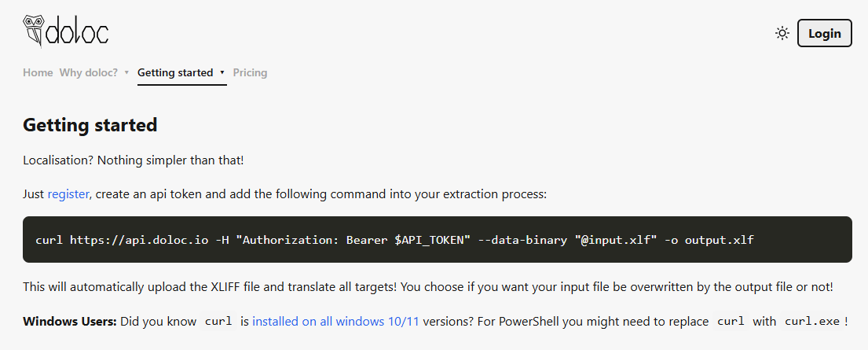Click the inline curl code snippet
The image size is (868, 350).
[x=218, y=321]
